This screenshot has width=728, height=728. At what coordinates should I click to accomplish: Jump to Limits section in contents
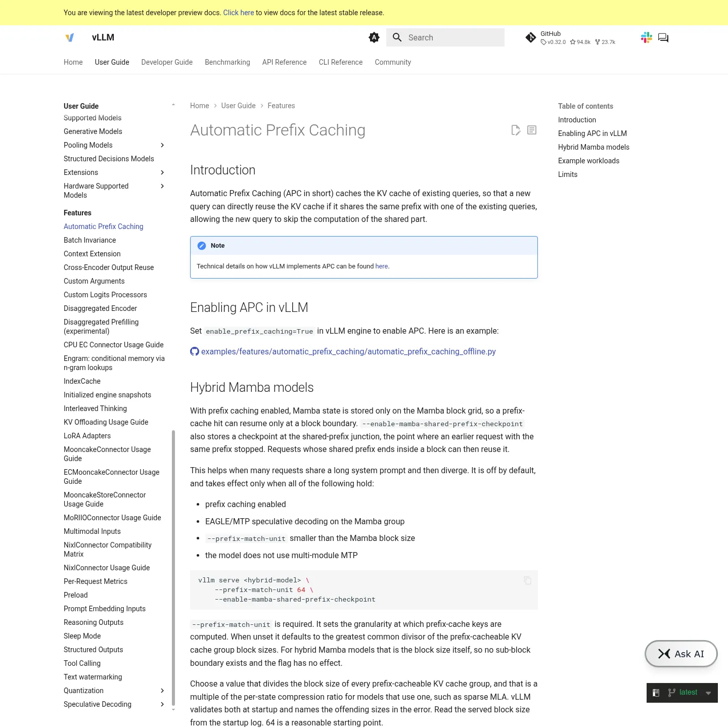tap(568, 174)
